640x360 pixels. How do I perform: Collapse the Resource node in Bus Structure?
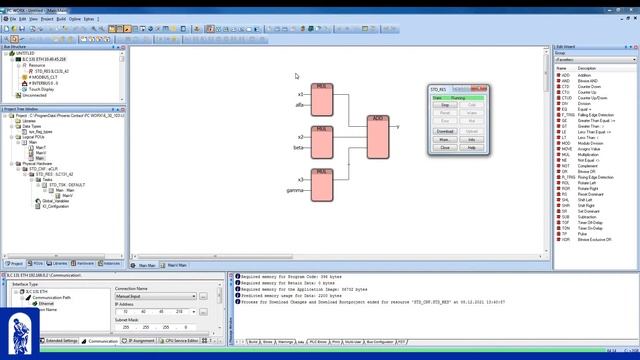coord(18,65)
